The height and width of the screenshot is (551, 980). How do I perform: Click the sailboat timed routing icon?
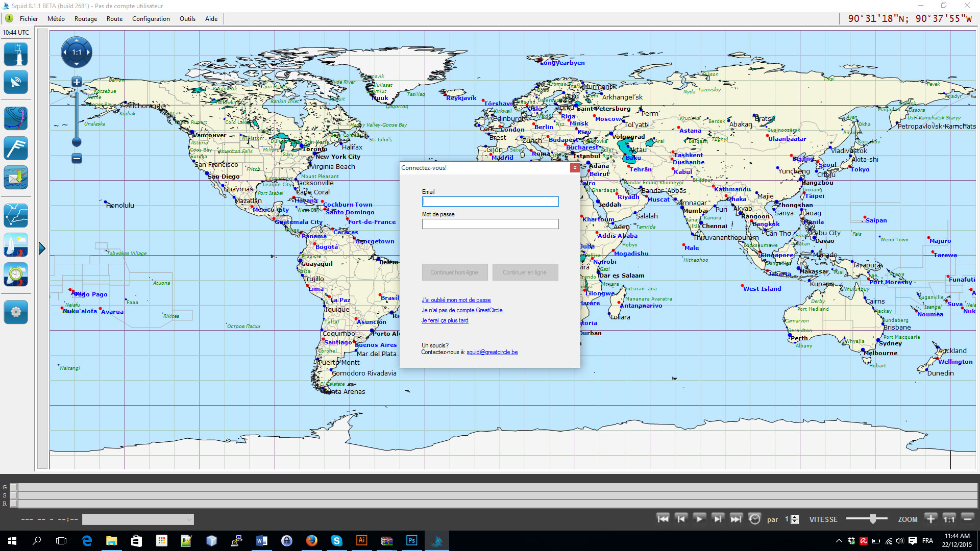[x=16, y=275]
